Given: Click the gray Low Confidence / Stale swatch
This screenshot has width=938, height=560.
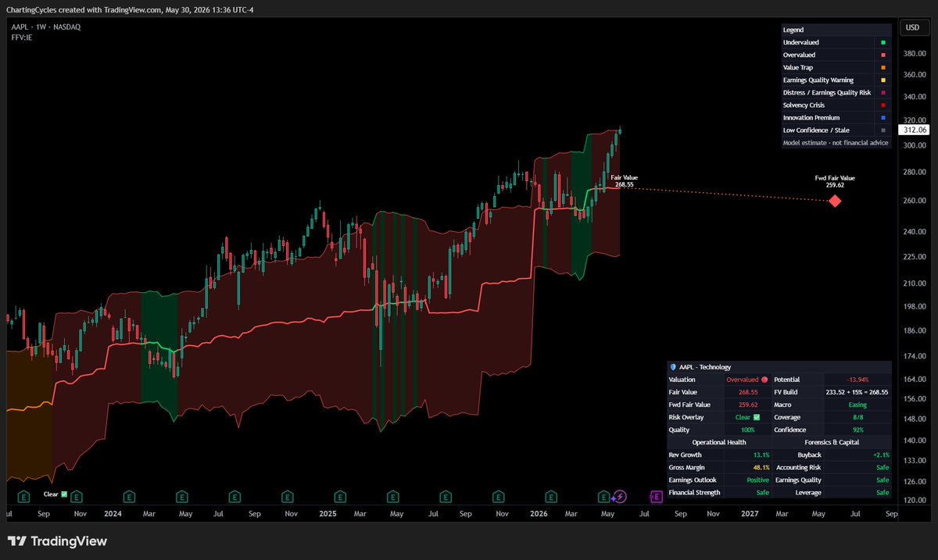Looking at the screenshot, I should coord(883,130).
